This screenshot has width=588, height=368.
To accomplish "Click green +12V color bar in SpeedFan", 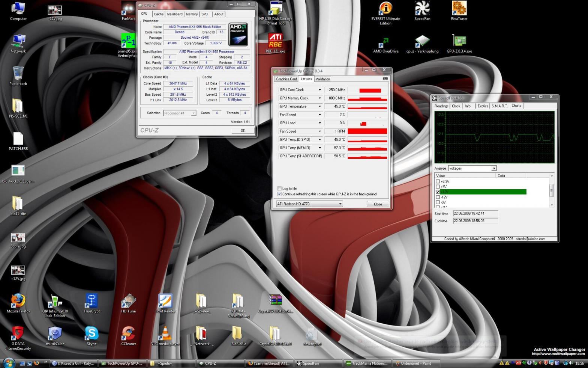I will click(x=483, y=192).
